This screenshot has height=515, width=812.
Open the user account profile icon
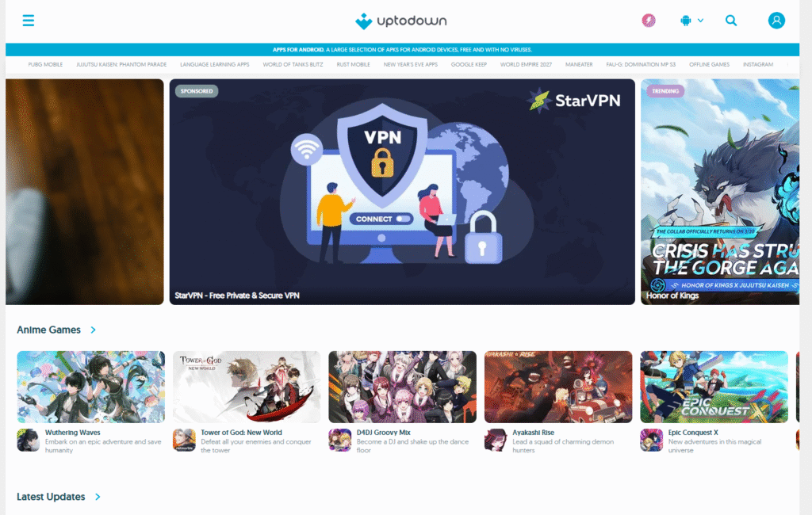(776, 21)
